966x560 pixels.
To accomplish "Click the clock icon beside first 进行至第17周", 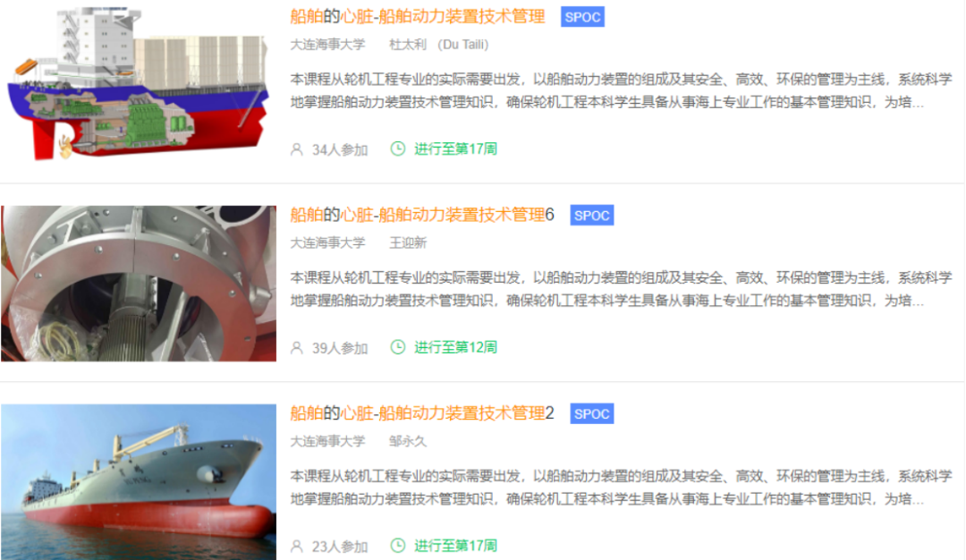I will pyautogui.click(x=398, y=148).
